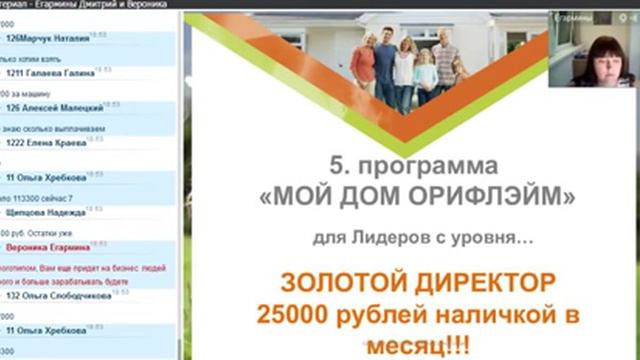640x360 pixels.
Task: Click slide heading '5. программа'
Action: (414, 166)
